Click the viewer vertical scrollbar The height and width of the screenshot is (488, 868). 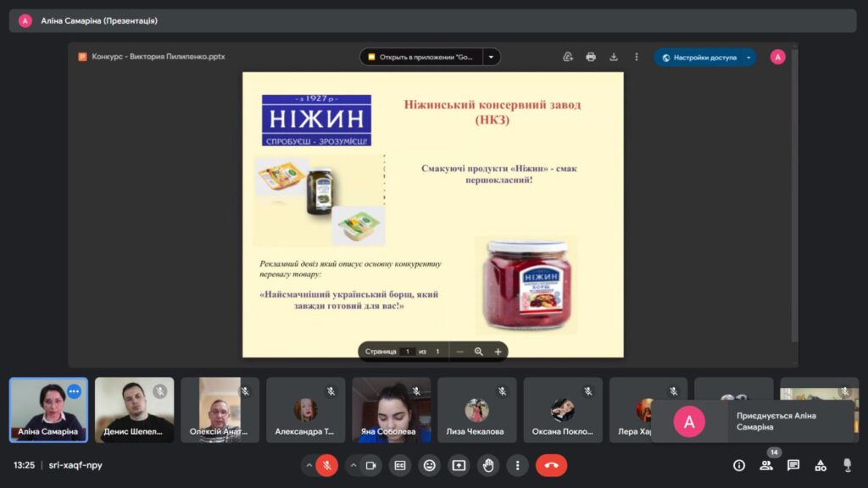794,194
